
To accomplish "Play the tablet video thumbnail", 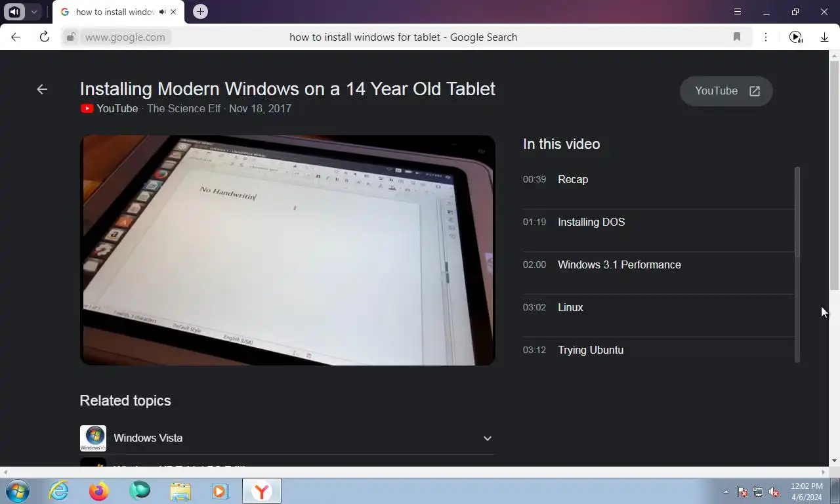I will 287,250.
